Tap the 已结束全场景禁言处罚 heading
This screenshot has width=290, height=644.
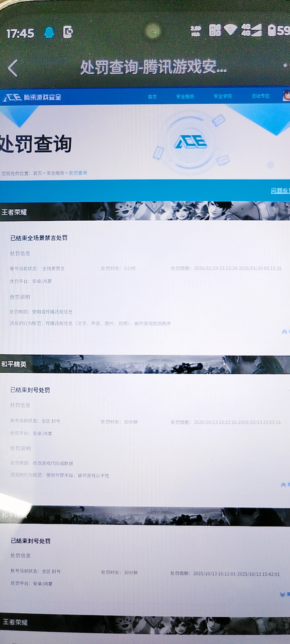click(39, 238)
